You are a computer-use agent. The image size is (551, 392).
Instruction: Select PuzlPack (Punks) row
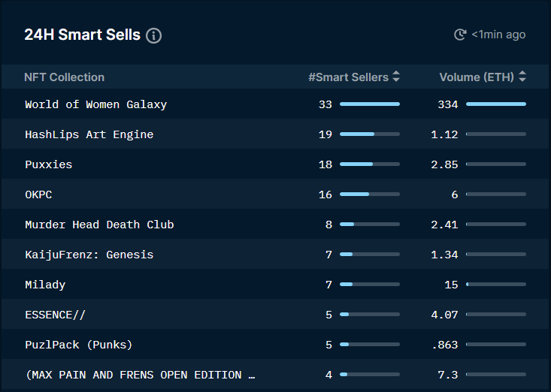pyautogui.click(x=275, y=344)
